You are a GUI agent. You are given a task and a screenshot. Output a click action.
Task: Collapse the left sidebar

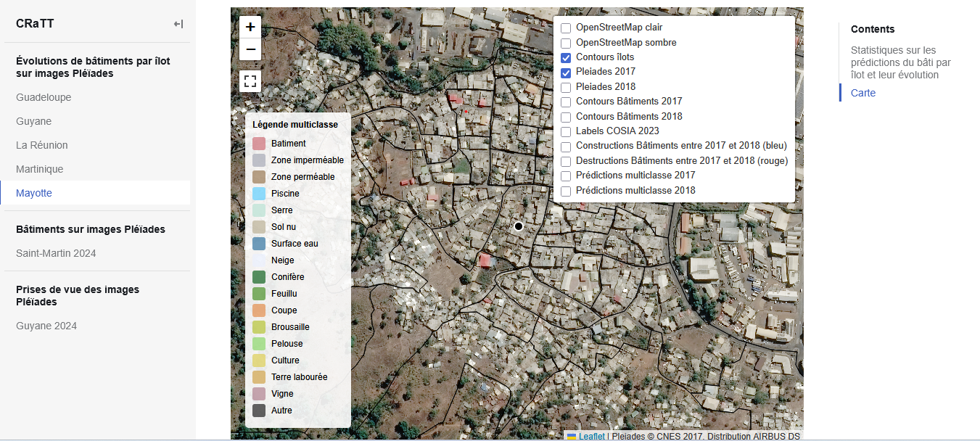point(178,24)
